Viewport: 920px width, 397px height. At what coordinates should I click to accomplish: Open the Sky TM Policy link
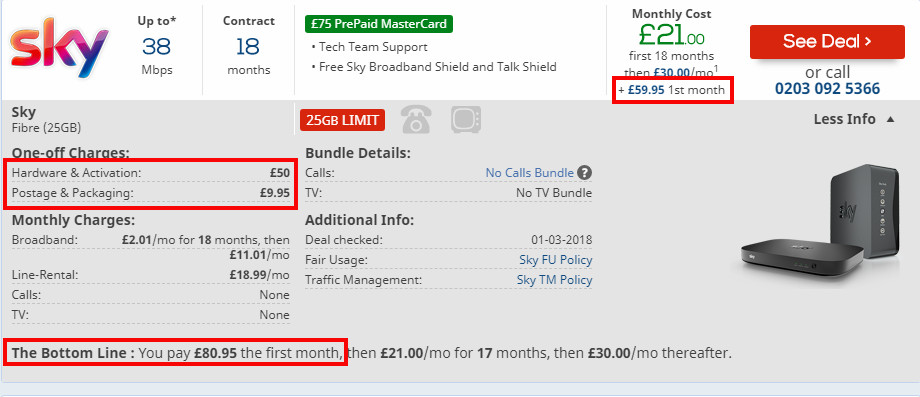(554, 280)
